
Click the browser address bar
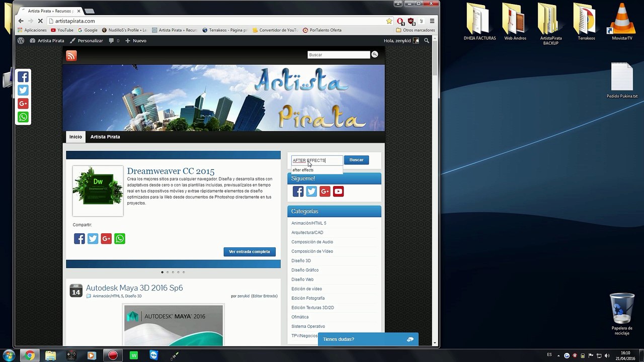click(x=216, y=21)
